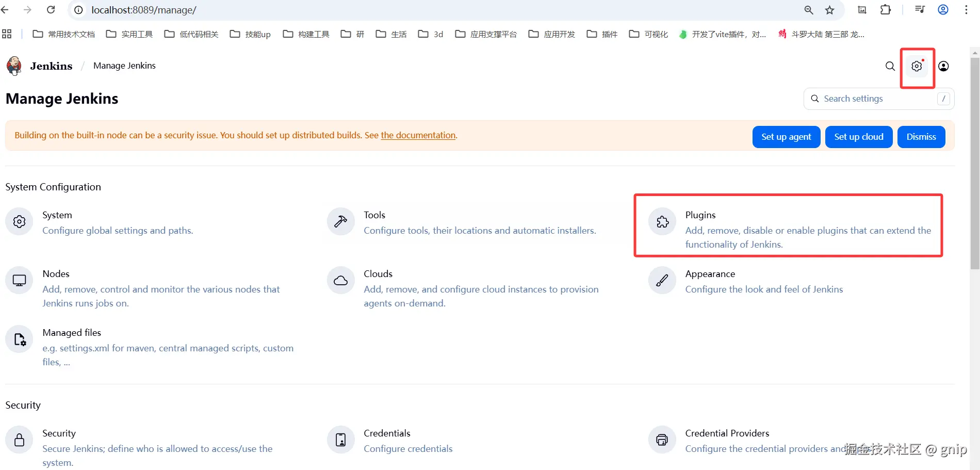Click the Appearance paintbrush icon

point(662,281)
